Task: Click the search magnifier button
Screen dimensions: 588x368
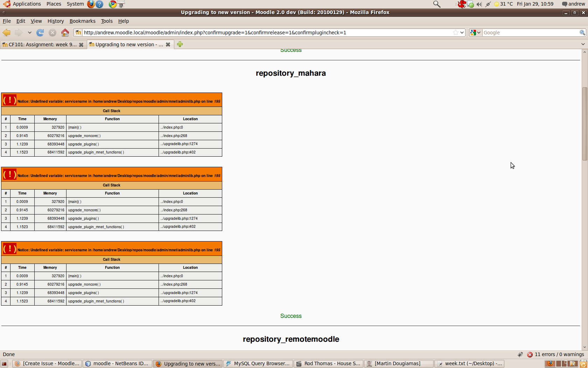Action: point(582,33)
